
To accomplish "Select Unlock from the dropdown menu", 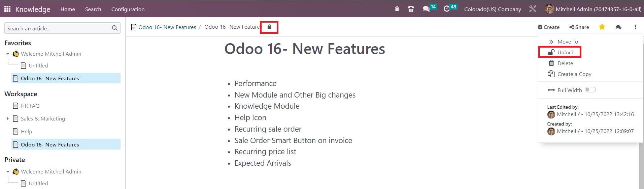I will [560, 52].
